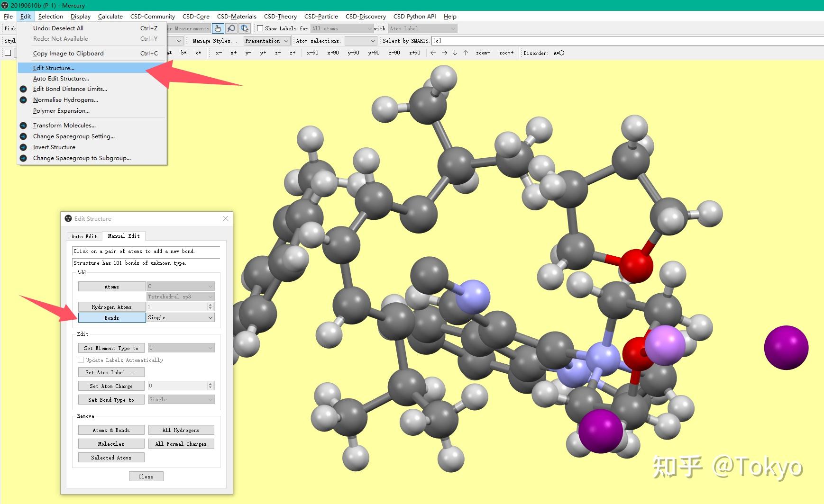Open the All atoms labels dropdown
824x504 pixels.
[x=342, y=28]
